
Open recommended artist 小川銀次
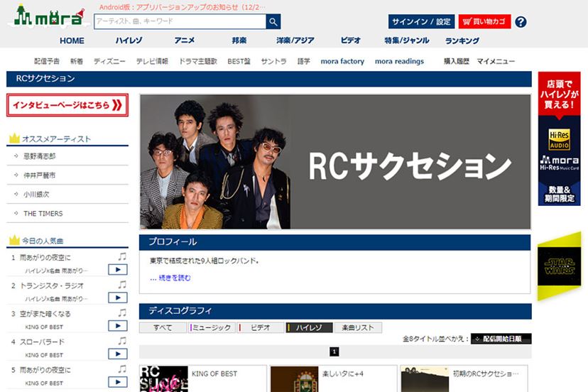tap(36, 195)
